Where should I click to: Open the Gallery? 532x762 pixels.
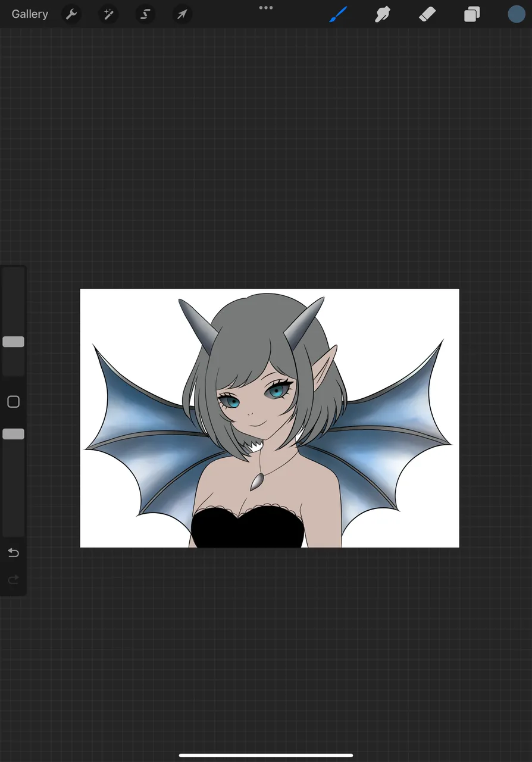point(30,14)
